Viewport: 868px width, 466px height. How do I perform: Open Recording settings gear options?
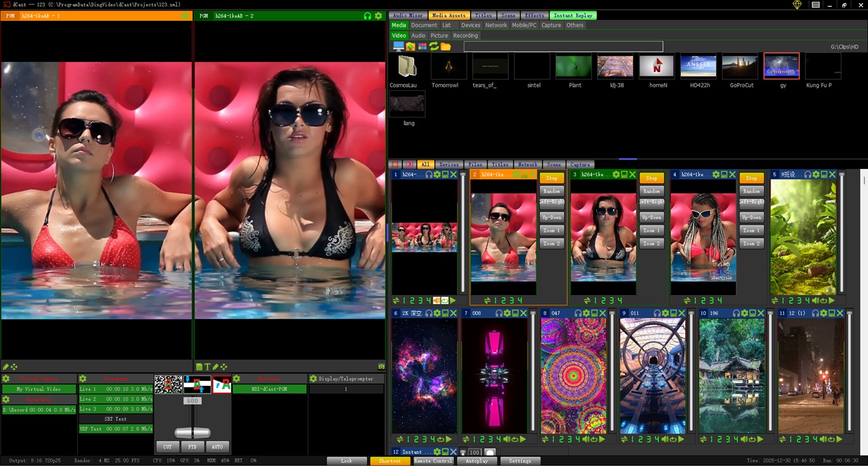(x=6, y=400)
